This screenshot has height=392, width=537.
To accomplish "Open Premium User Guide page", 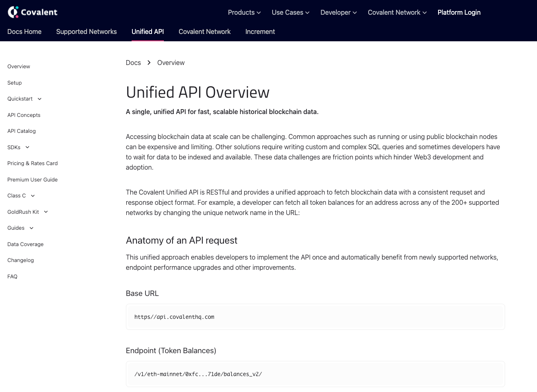I will point(32,179).
